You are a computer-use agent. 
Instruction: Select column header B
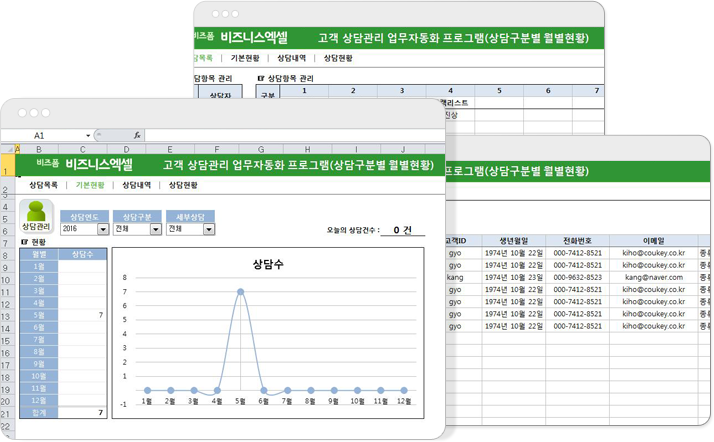(x=39, y=149)
